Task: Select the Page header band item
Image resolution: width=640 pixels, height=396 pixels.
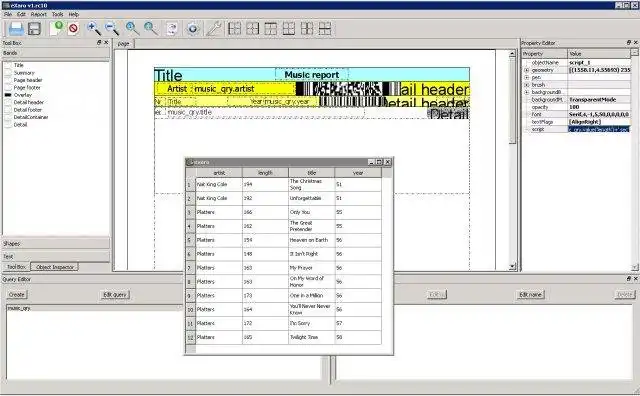Action: click(x=28, y=80)
